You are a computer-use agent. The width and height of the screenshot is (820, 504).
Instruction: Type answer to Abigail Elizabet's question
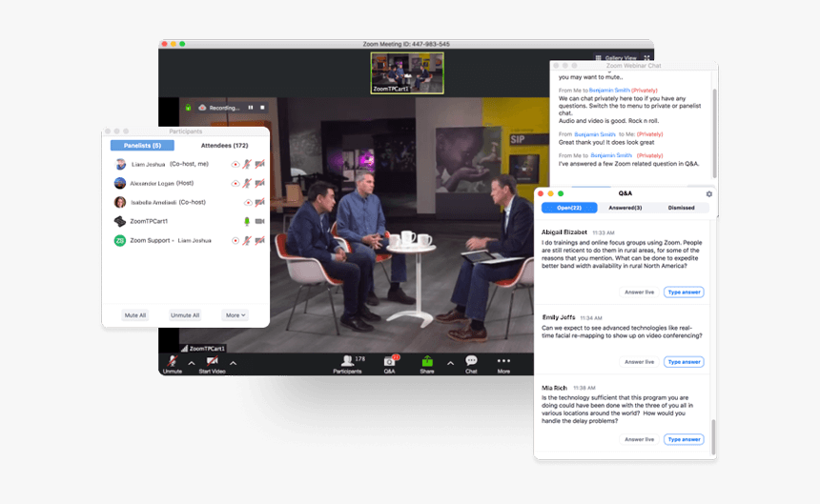pyautogui.click(x=684, y=292)
